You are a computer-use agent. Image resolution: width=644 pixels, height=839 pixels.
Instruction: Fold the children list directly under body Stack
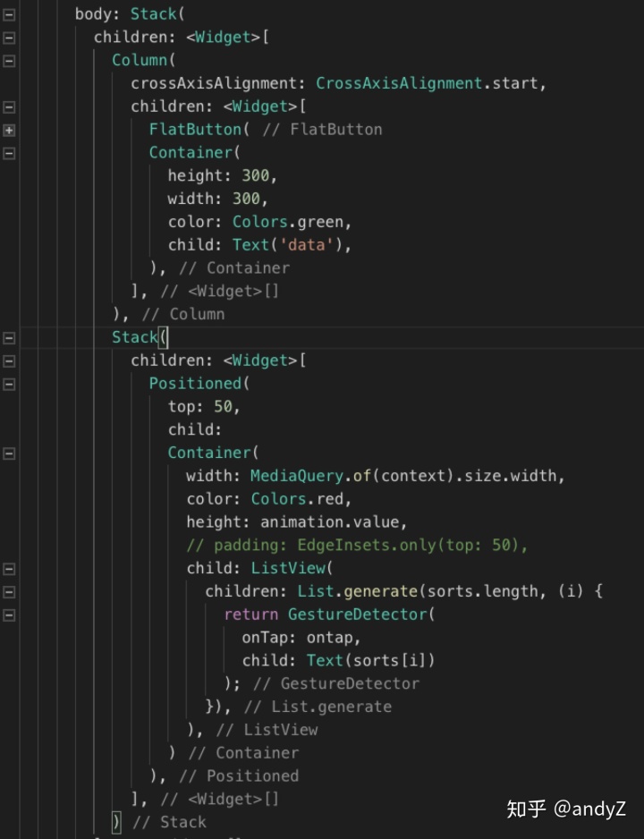pyautogui.click(x=9, y=38)
